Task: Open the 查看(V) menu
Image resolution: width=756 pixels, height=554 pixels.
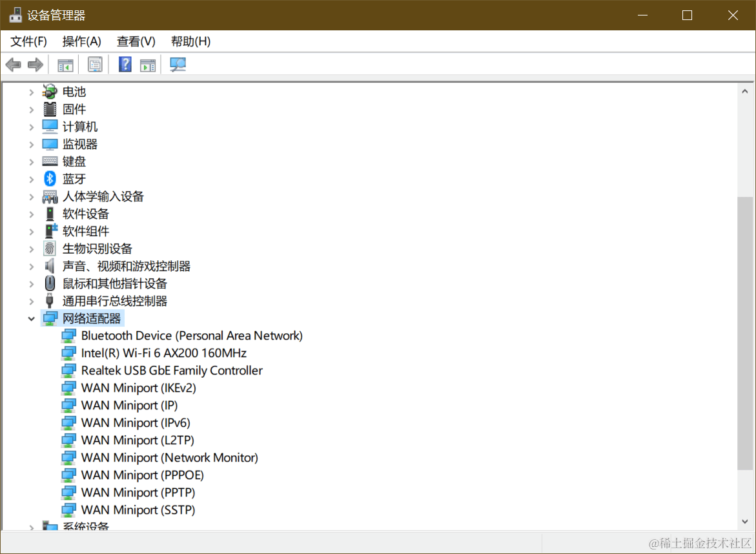Action: coord(136,41)
